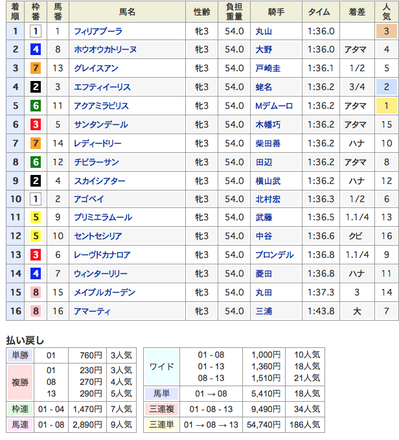Open jockey link 木幡巧
The image size is (399, 440).
click(x=268, y=125)
